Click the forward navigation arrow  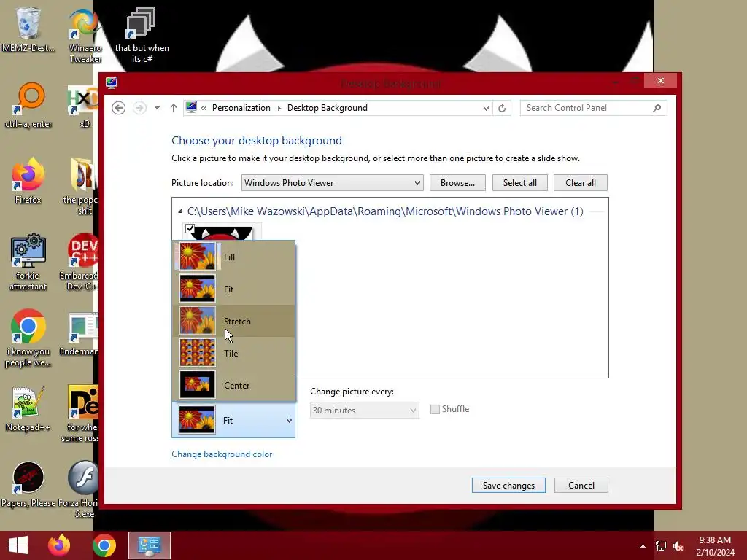click(139, 108)
